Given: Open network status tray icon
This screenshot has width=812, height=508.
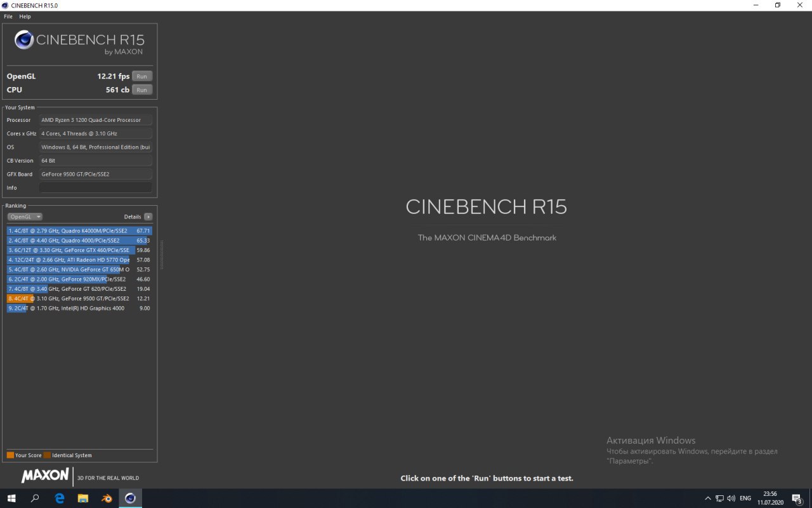Looking at the screenshot, I should coord(719,498).
